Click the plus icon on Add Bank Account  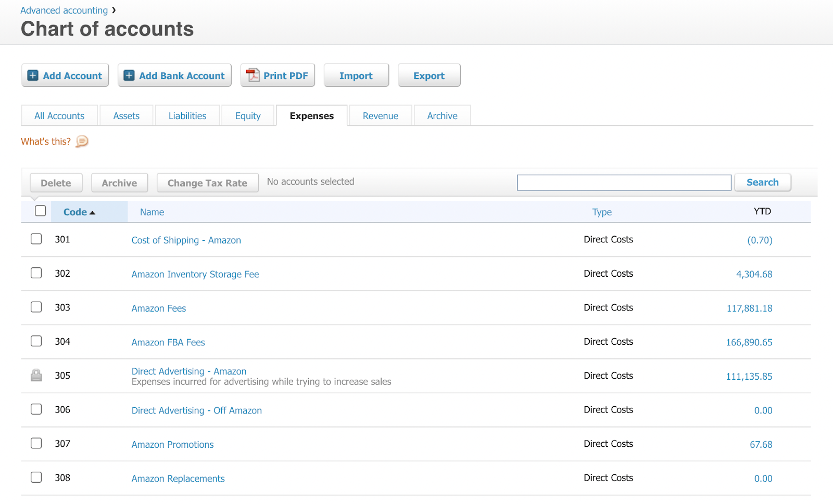click(x=129, y=75)
